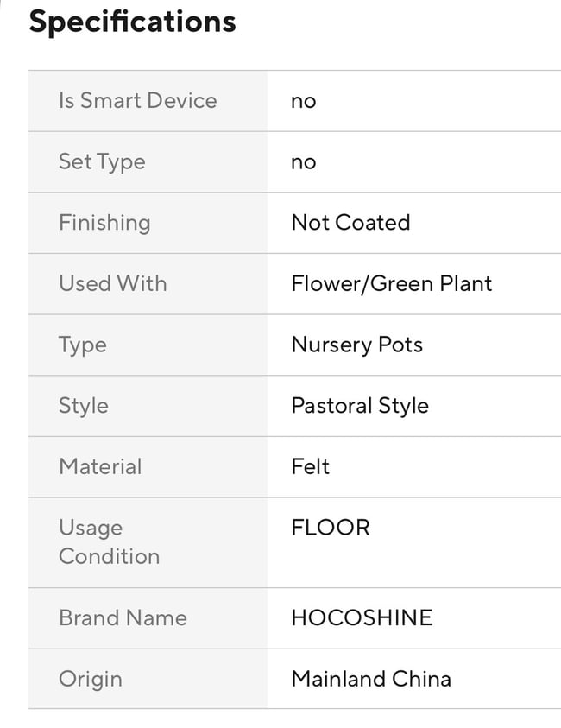
Task: Click the "Brand Name" label
Action: click(x=123, y=618)
